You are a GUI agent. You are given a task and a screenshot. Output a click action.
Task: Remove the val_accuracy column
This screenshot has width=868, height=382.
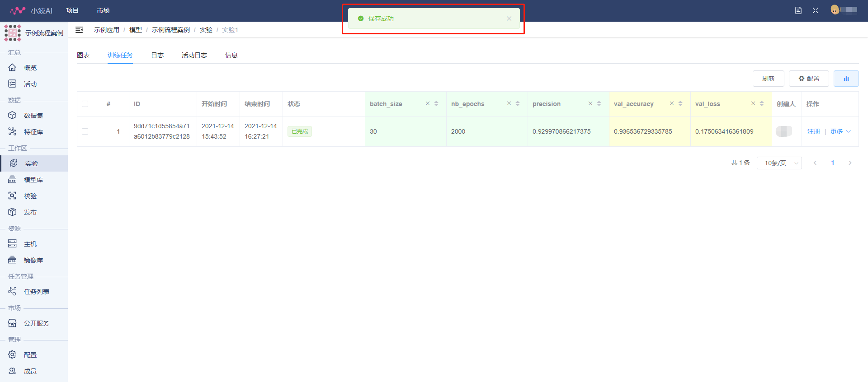671,104
